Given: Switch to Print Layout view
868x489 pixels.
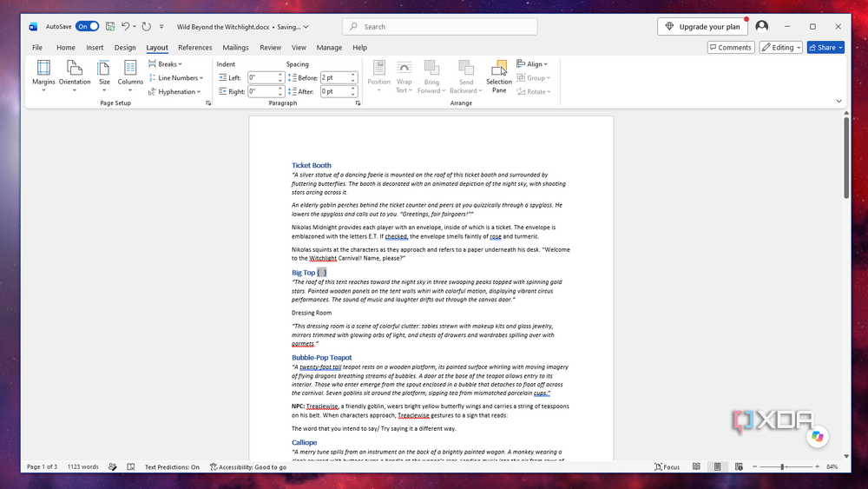Looking at the screenshot, I should pos(718,466).
